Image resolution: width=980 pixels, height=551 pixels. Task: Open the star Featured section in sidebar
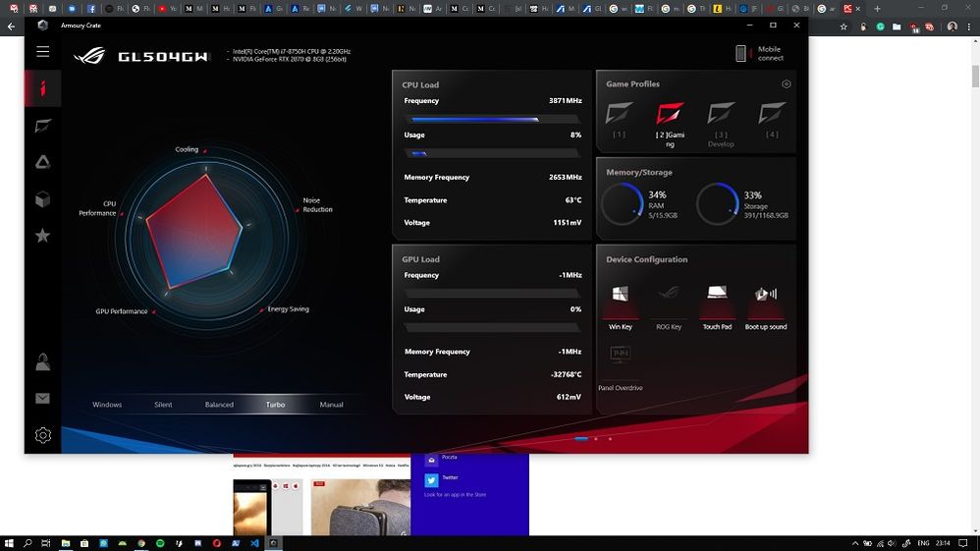42,236
